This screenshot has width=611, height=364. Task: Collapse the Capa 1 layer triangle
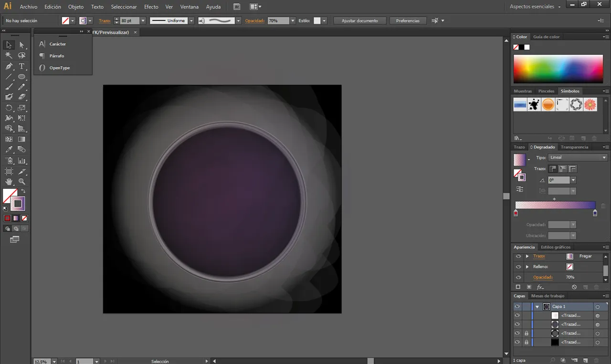click(x=537, y=307)
